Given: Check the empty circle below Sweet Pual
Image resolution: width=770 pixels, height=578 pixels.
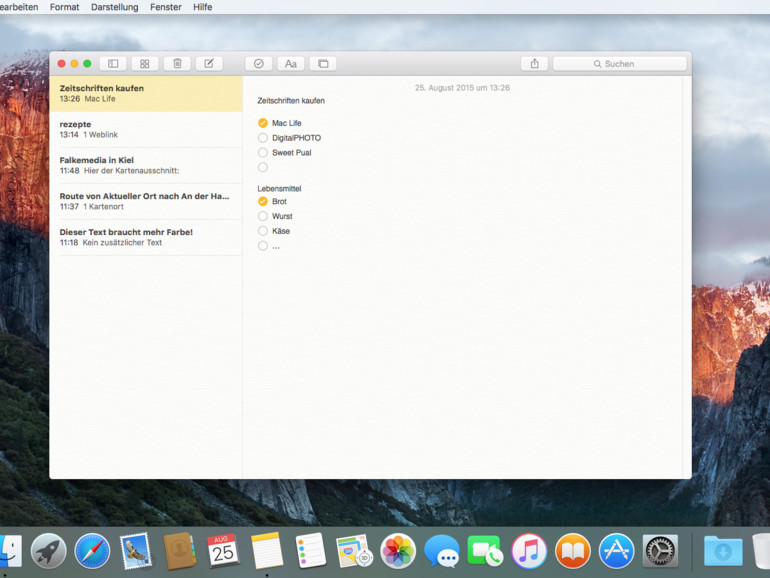Looking at the screenshot, I should click(x=263, y=167).
